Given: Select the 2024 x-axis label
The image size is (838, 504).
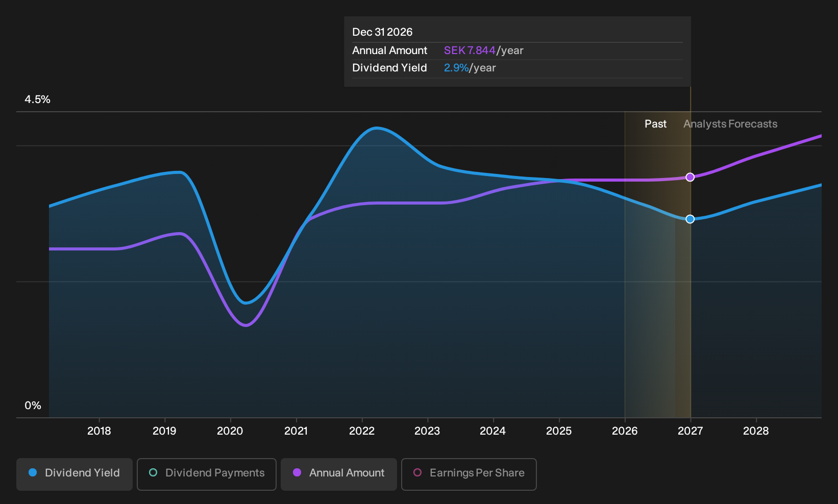Looking at the screenshot, I should 493,431.
